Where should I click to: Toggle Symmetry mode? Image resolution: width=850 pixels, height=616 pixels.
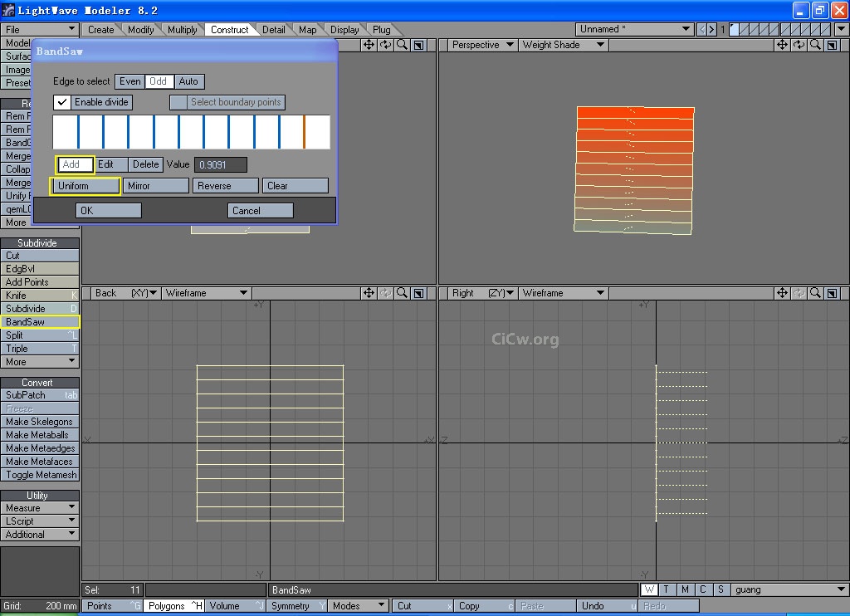[x=297, y=606]
